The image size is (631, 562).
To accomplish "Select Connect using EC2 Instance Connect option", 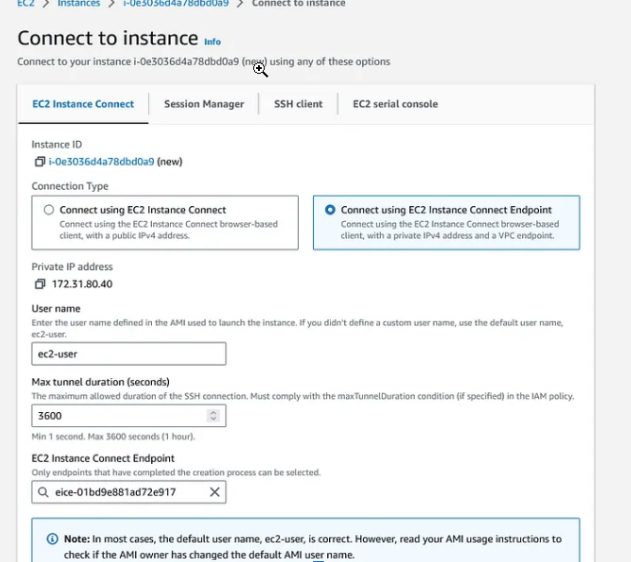I will click(x=49, y=210).
